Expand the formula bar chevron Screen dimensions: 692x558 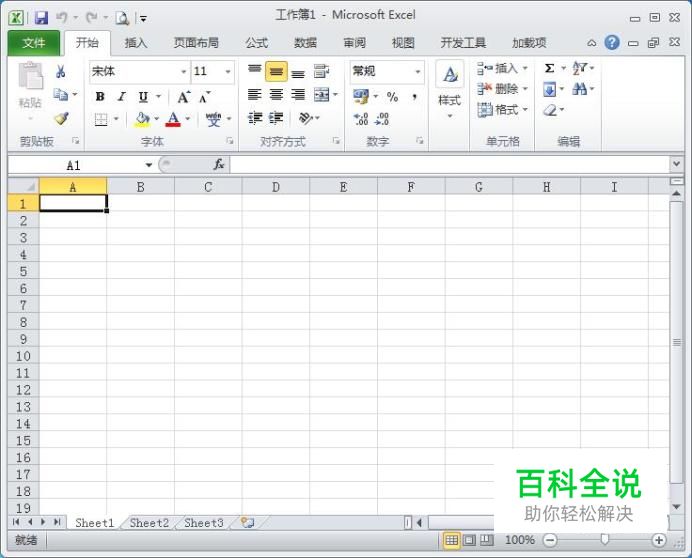tap(677, 164)
